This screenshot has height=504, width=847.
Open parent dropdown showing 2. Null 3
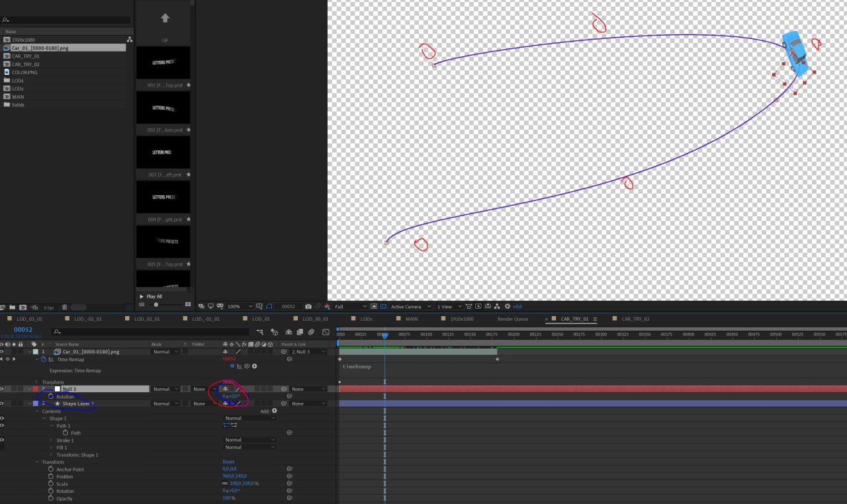[308, 352]
